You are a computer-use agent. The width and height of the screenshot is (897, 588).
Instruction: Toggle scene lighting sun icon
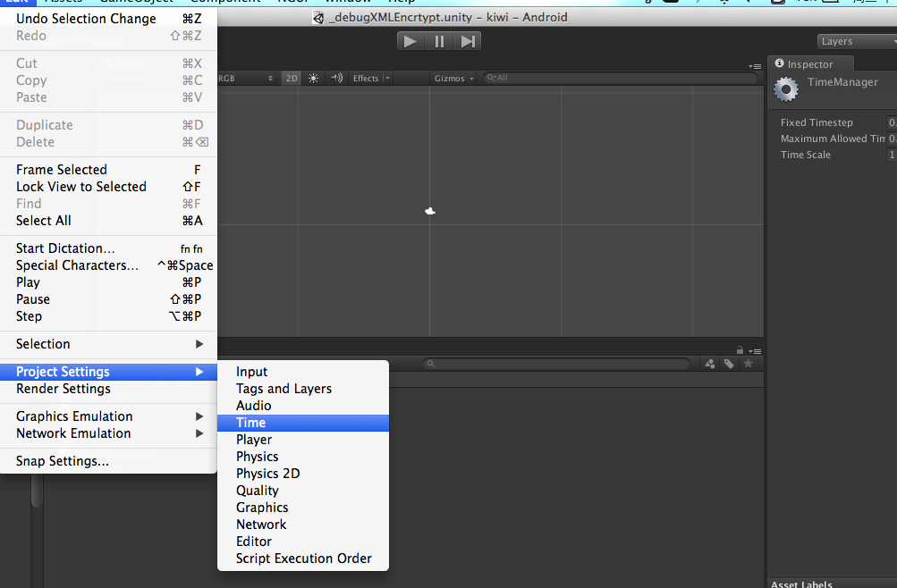click(314, 79)
